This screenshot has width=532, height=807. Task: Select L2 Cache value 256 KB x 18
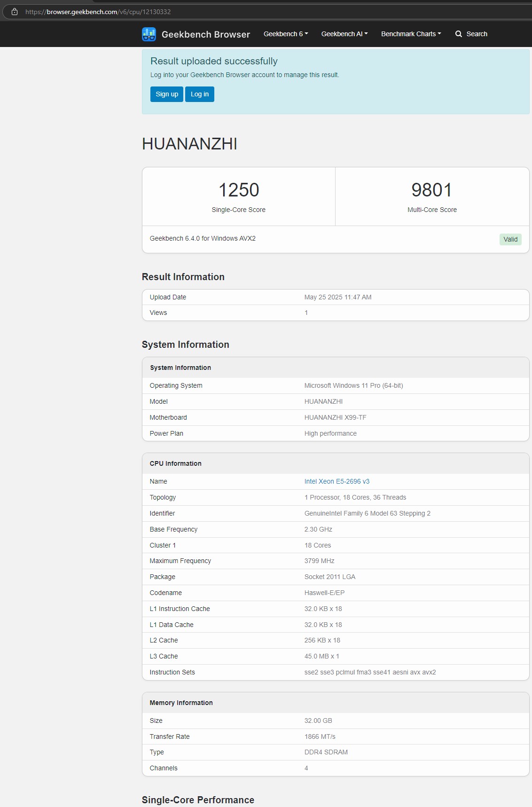[x=322, y=640]
